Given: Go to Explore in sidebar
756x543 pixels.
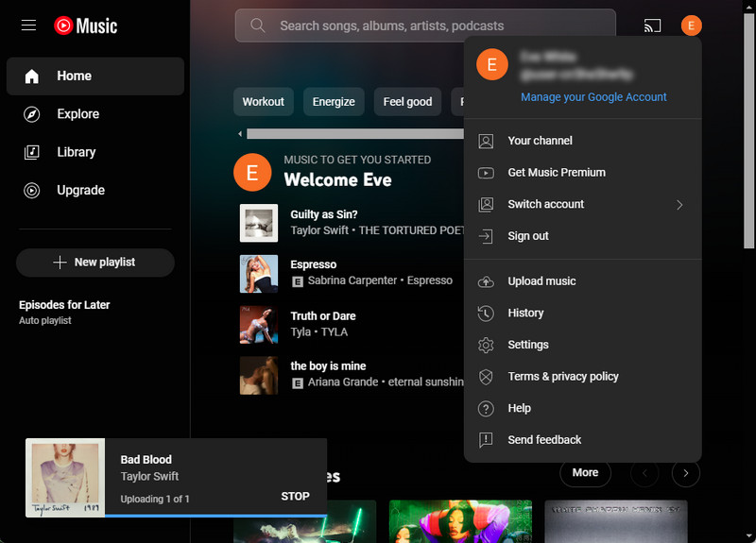Looking at the screenshot, I should tap(95, 114).
